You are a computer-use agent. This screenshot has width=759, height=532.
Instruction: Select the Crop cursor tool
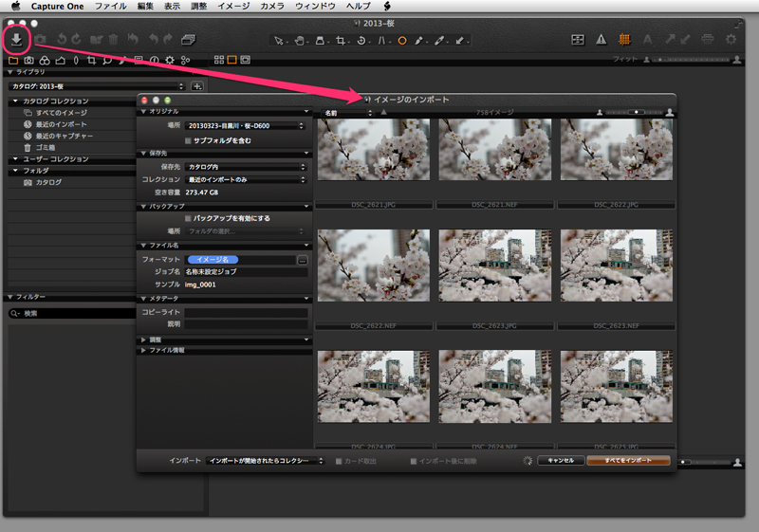[x=340, y=41]
